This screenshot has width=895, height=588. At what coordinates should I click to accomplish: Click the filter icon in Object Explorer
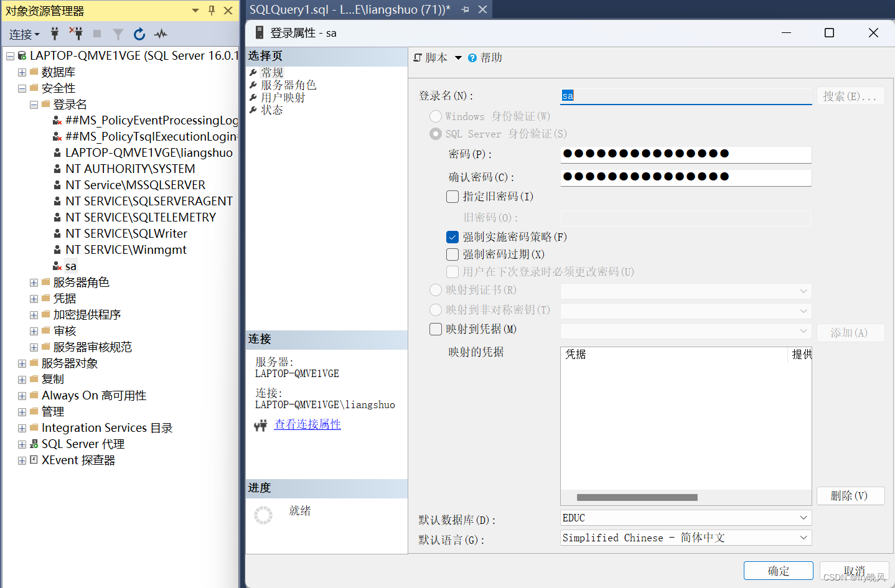[x=118, y=34]
